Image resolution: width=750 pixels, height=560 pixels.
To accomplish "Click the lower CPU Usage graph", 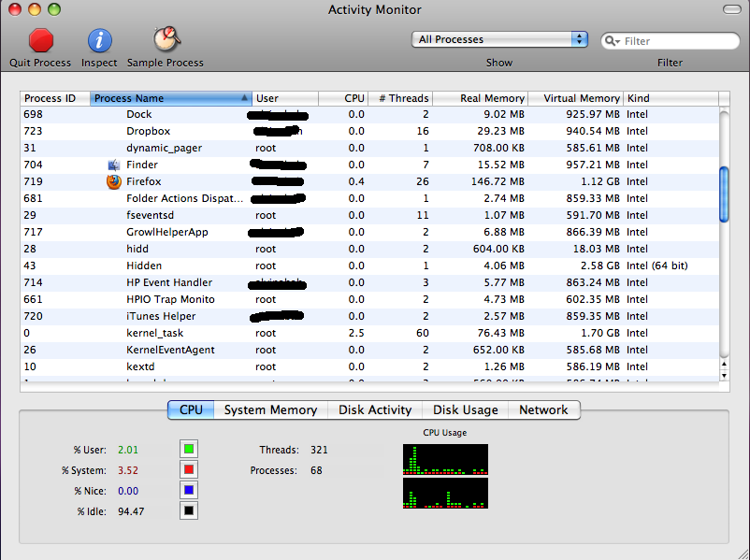I will (x=445, y=493).
